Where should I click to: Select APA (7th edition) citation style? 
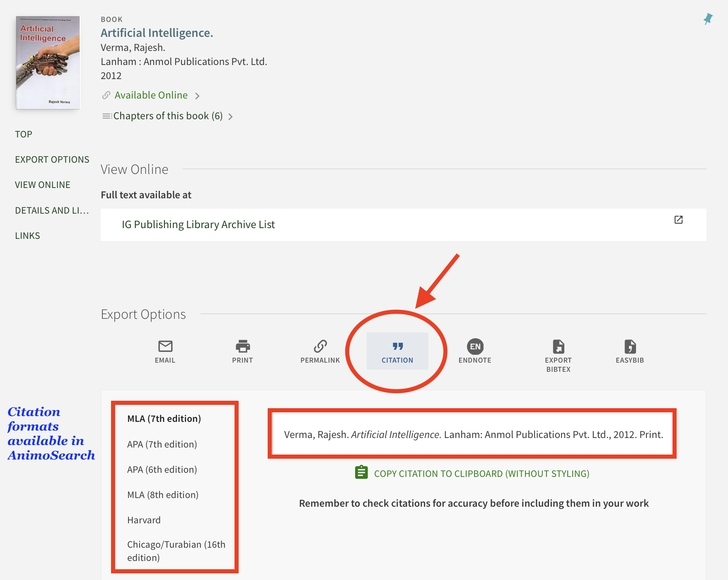[x=162, y=444]
